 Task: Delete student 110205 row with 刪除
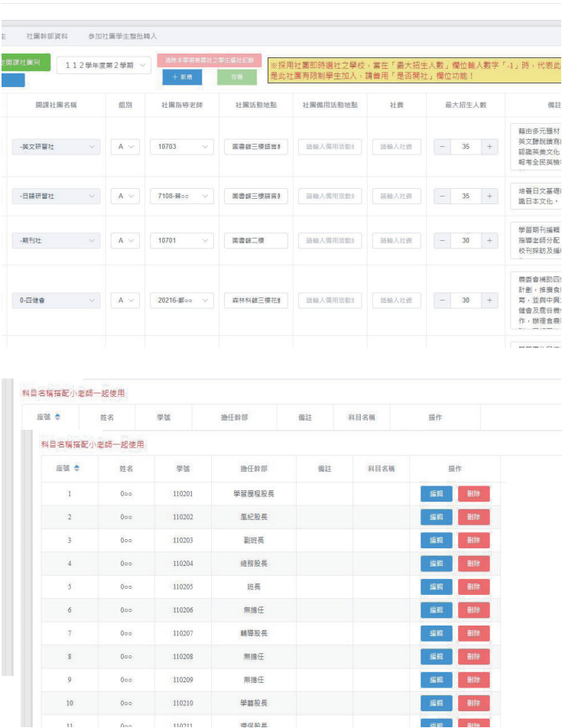tap(473, 587)
